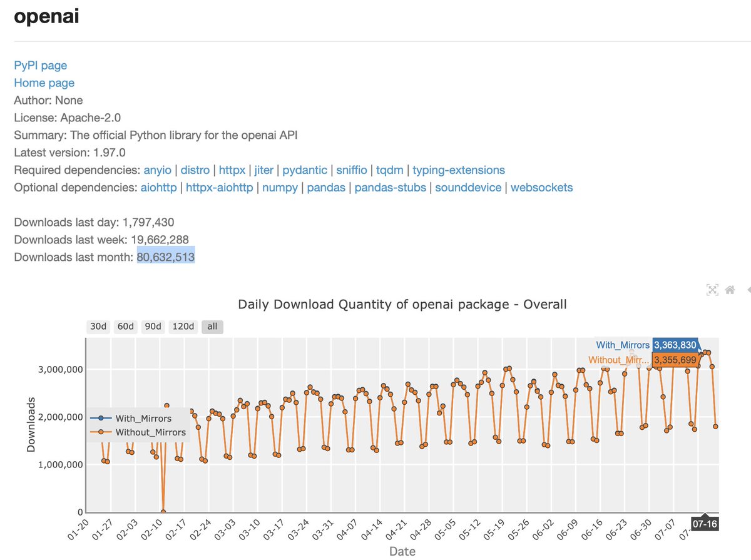The image size is (751, 560).
Task: Click the 04-07 x-axis tick label
Action: 347,530
